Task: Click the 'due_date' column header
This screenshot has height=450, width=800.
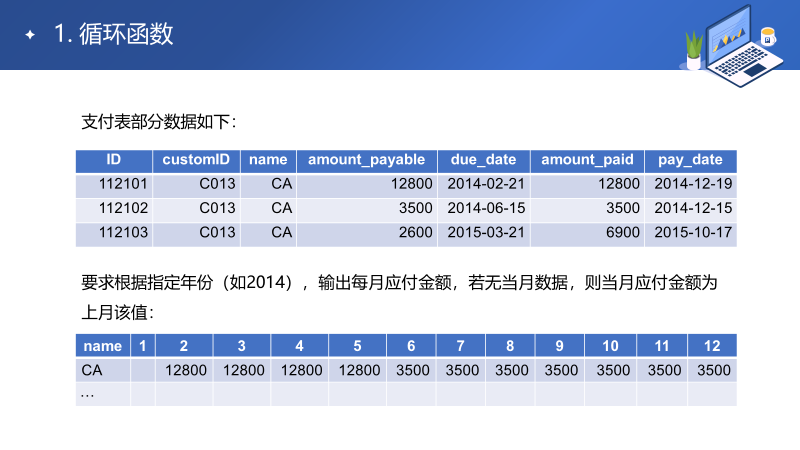Action: pos(483,160)
